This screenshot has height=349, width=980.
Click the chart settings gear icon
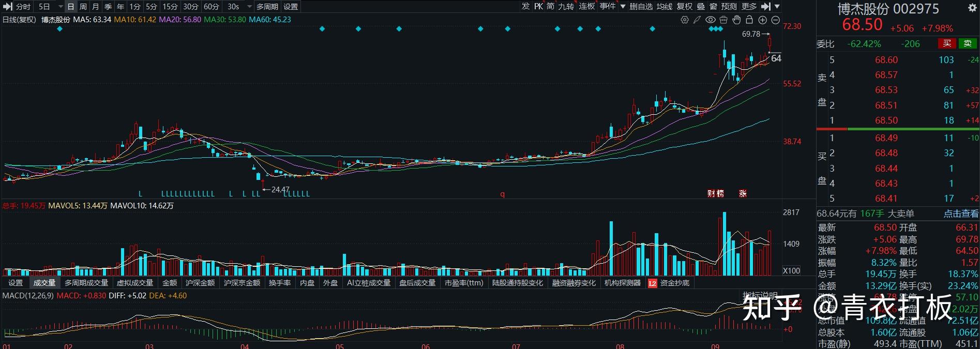[x=685, y=20]
